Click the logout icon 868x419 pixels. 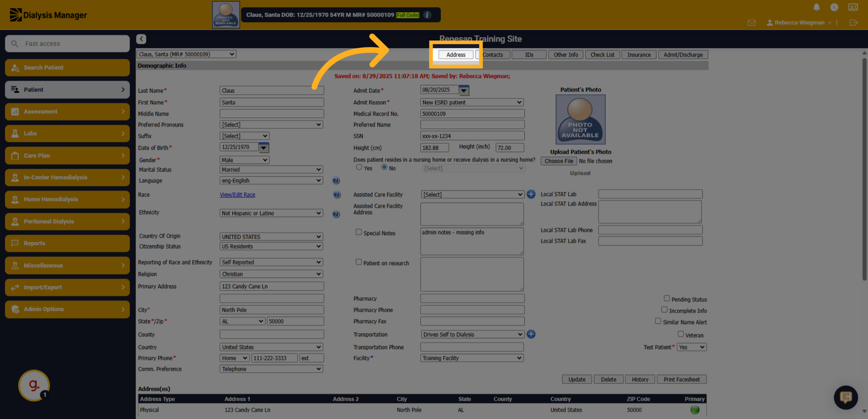[854, 23]
